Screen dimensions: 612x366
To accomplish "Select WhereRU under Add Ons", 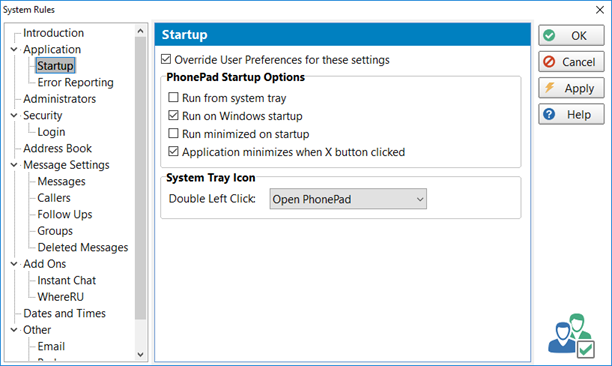I will pos(60,297).
